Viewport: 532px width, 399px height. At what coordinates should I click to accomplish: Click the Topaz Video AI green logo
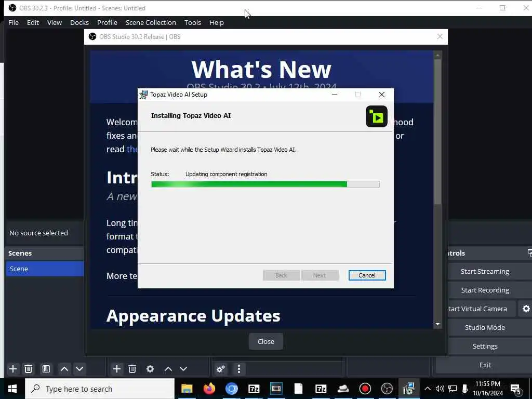tap(376, 116)
